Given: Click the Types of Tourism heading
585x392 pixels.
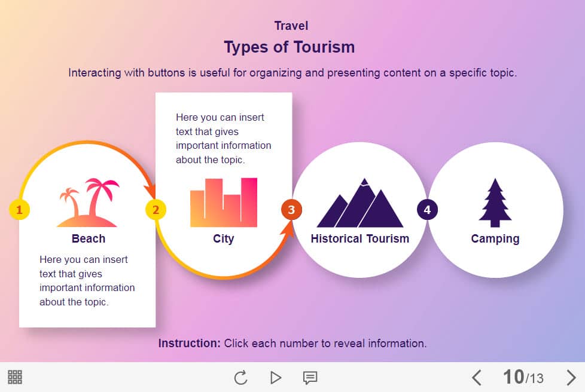Looking at the screenshot, I should point(289,47).
